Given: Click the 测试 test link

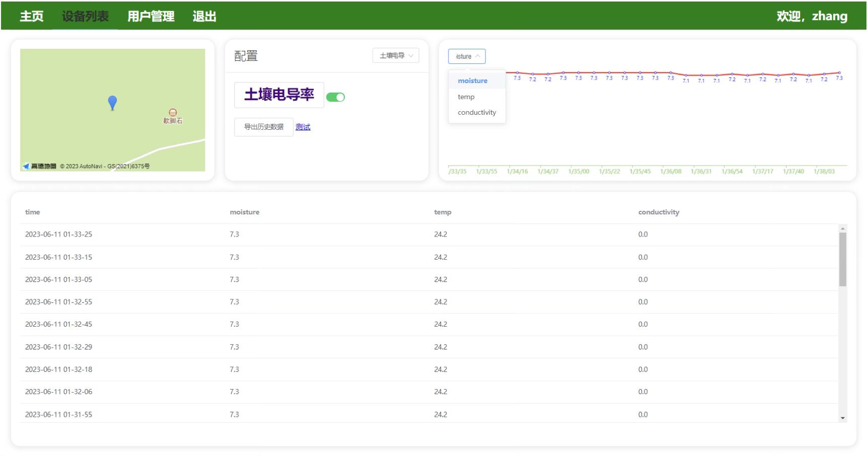Looking at the screenshot, I should (x=303, y=127).
